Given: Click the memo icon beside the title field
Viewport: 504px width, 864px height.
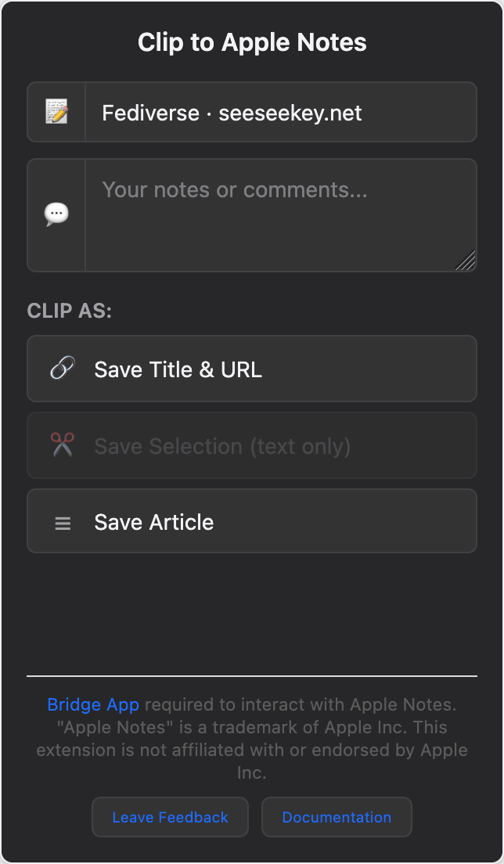Looking at the screenshot, I should pyautogui.click(x=56, y=112).
